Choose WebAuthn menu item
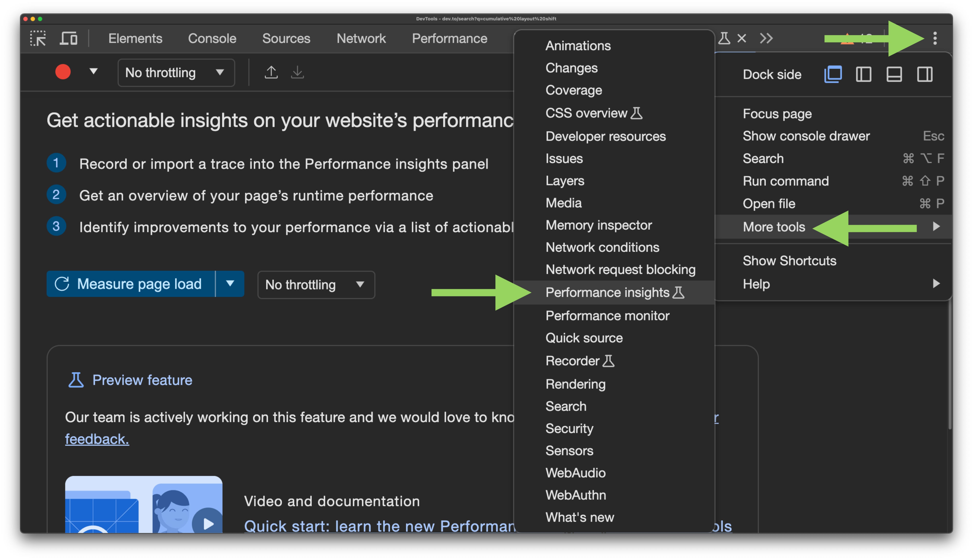The image size is (973, 560). (614, 495)
